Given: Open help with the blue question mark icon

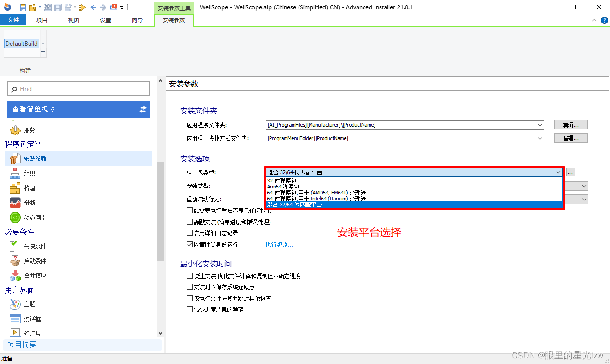Looking at the screenshot, I should click(604, 20).
